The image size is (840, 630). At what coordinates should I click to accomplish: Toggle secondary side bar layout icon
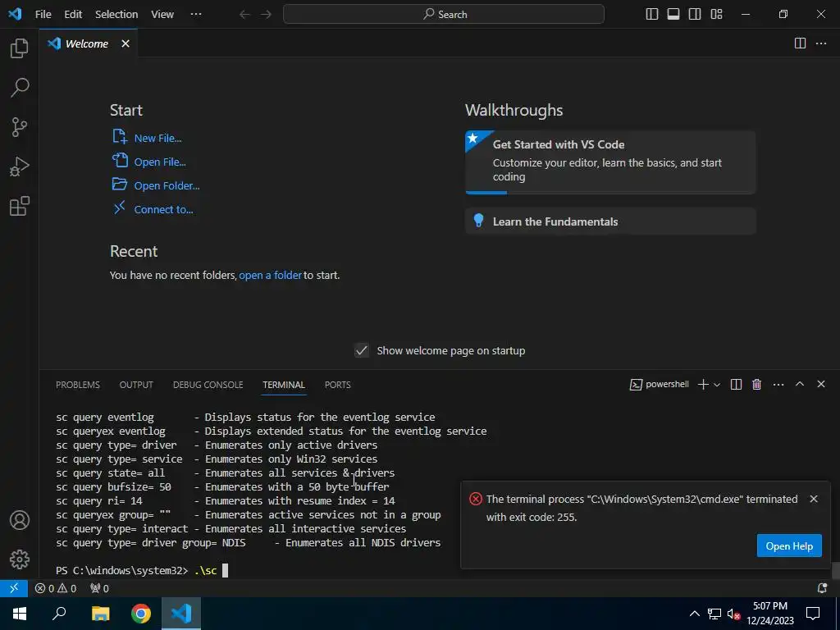(x=695, y=15)
